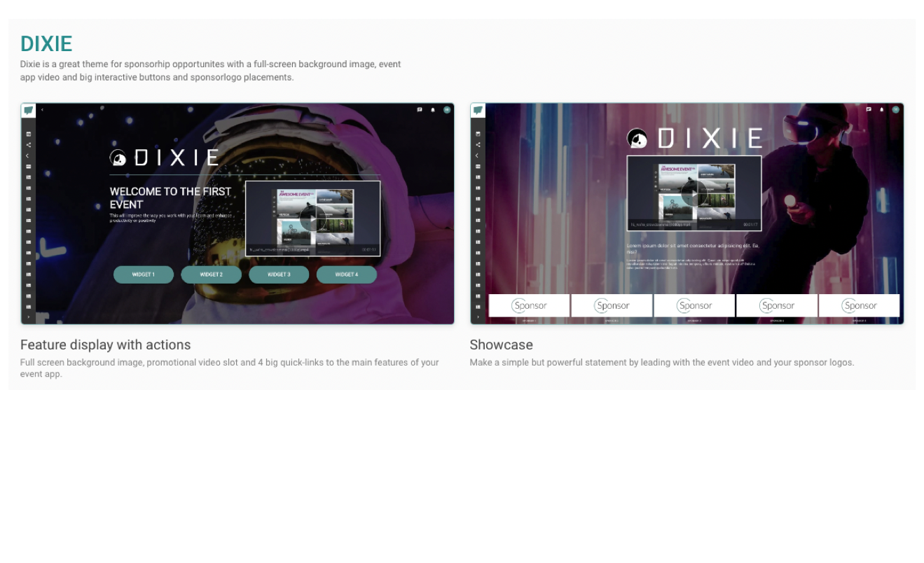This screenshot has height=563, width=924.
Task: Collapse sidebar with left chevron in Showcase preview
Action: click(478, 155)
